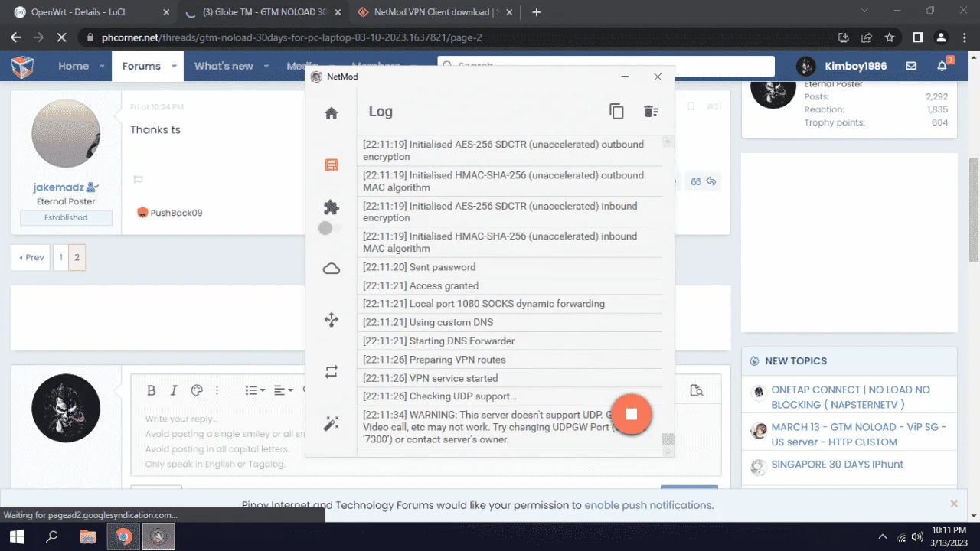Open list dropdown in reply editor
980x551 pixels.
coord(254,390)
